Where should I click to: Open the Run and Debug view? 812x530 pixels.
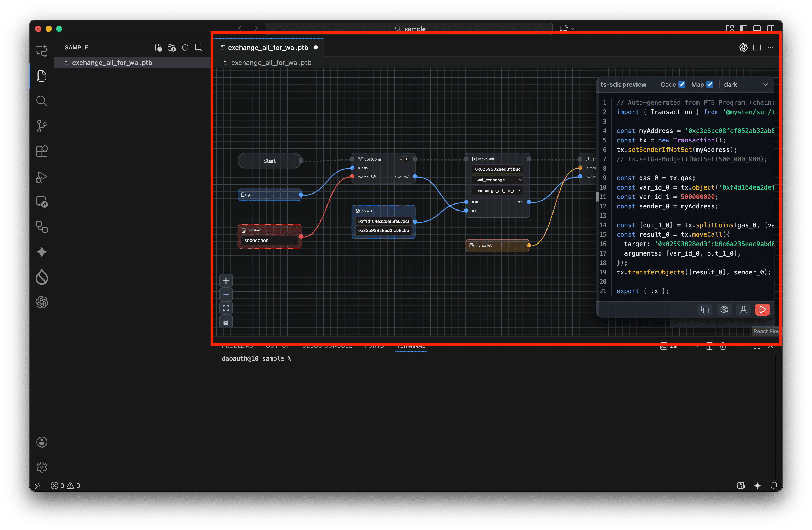click(41, 177)
